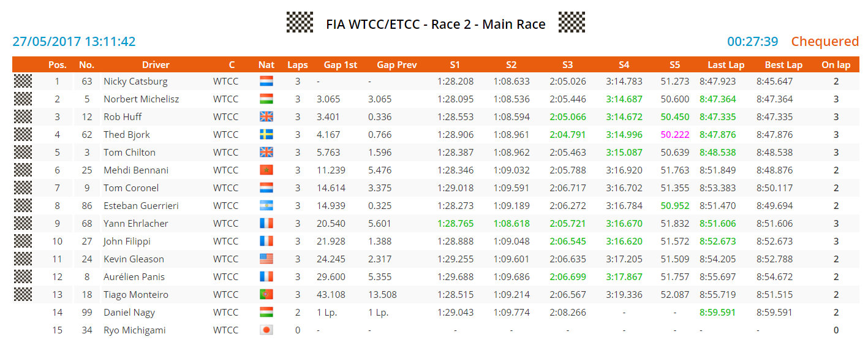Image resolution: width=868 pixels, height=342 pixels.
Task: Click the chequered flag icon left of the title
Action: click(300, 23)
